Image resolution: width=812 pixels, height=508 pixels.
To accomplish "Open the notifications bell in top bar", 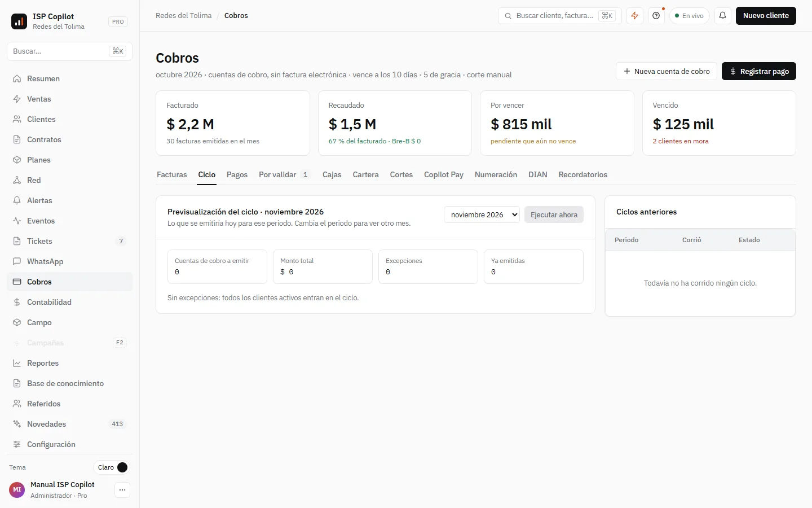I will pyautogui.click(x=722, y=16).
